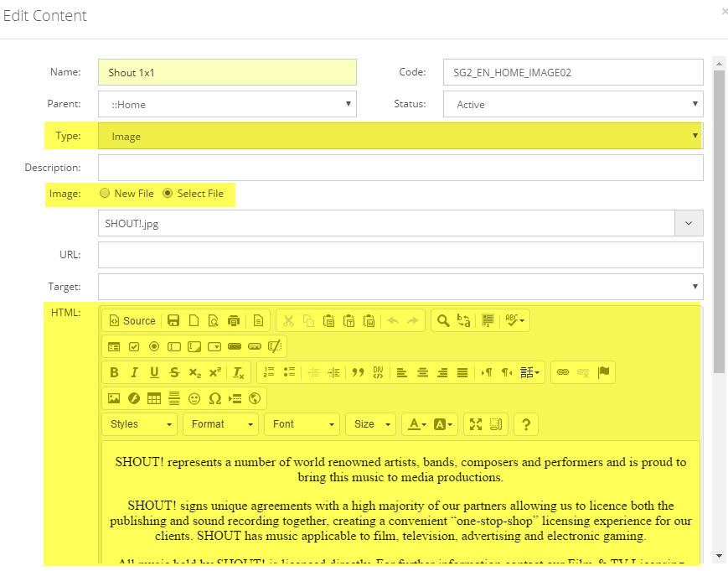Click the Print icon
Viewport: 728px width, 571px height.
pos(234,320)
